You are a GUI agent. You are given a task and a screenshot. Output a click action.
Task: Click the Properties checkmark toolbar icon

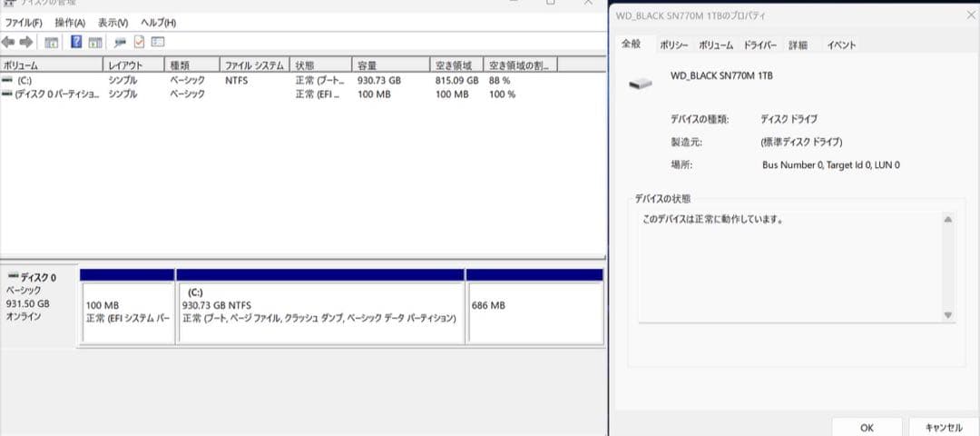pyautogui.click(x=139, y=42)
